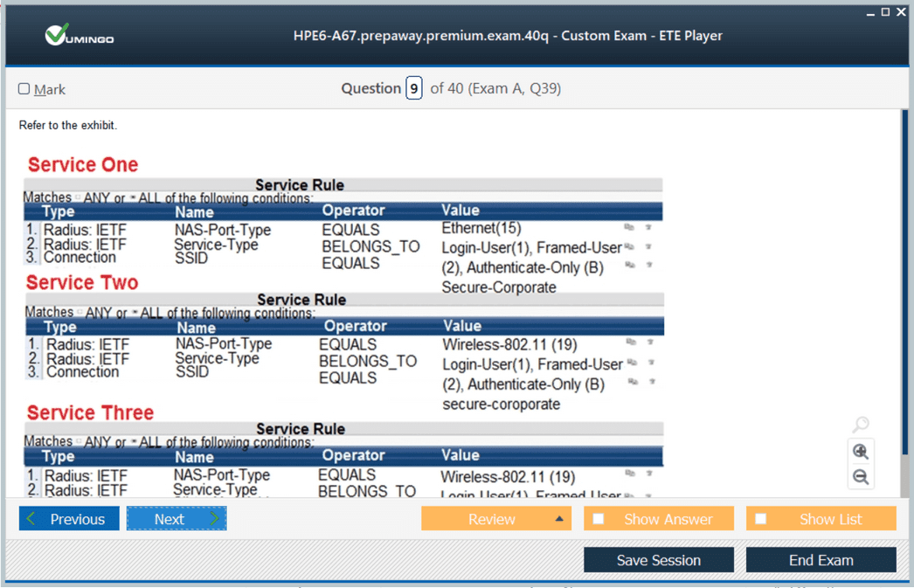Click the zoom in magnifier icon
Image resolution: width=914 pixels, height=588 pixels.
[x=861, y=452]
